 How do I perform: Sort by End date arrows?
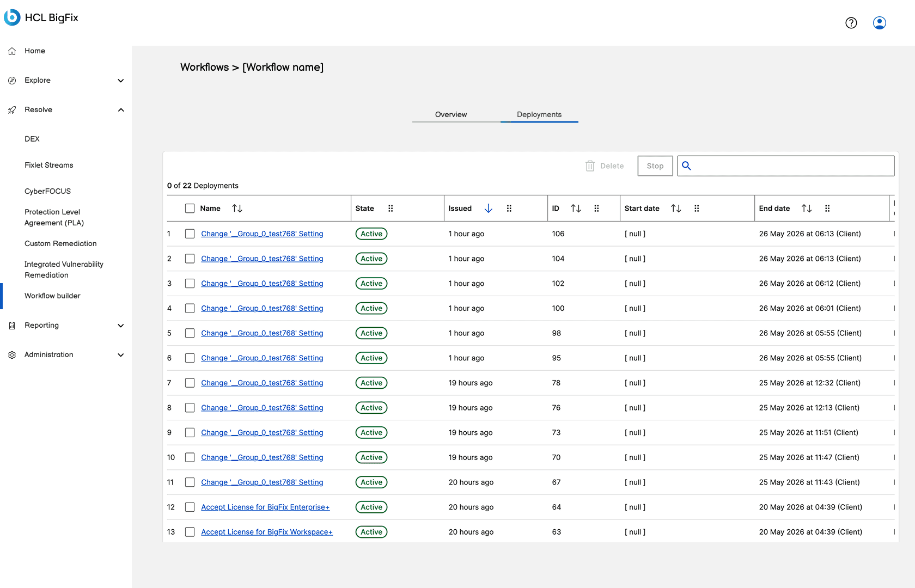coord(807,209)
